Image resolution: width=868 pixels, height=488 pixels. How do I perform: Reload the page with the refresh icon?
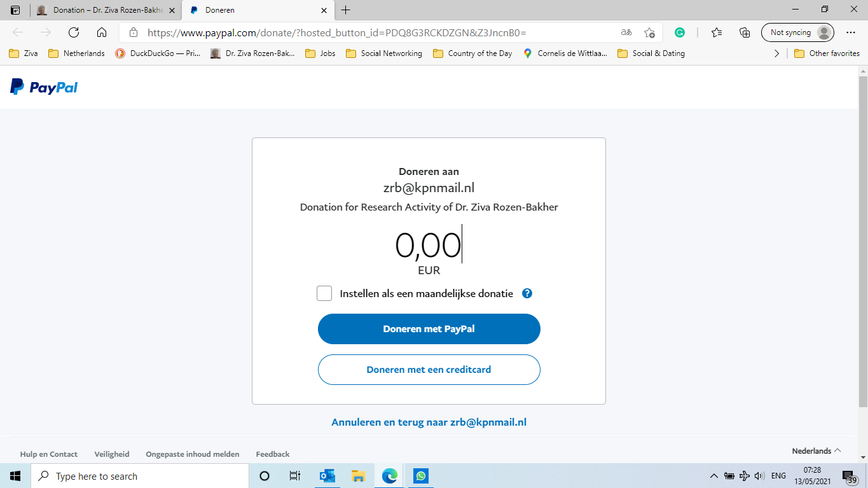(74, 32)
